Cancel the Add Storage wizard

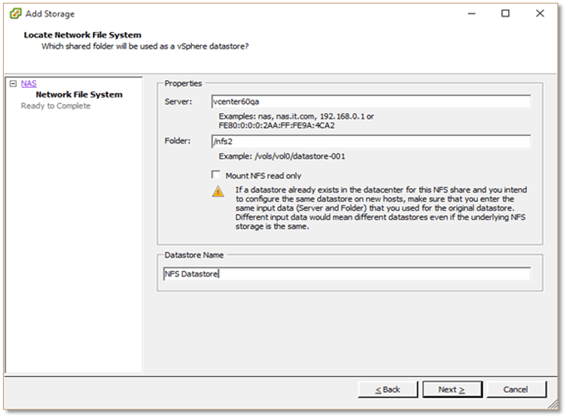point(516,389)
